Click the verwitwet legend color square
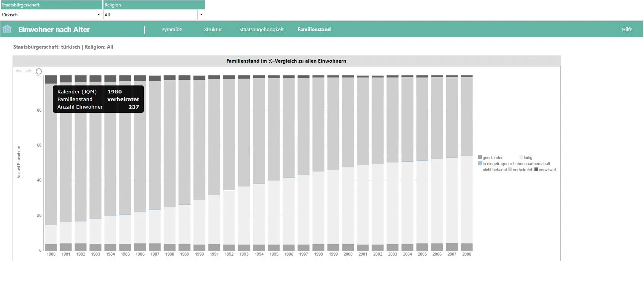 [x=536, y=170]
